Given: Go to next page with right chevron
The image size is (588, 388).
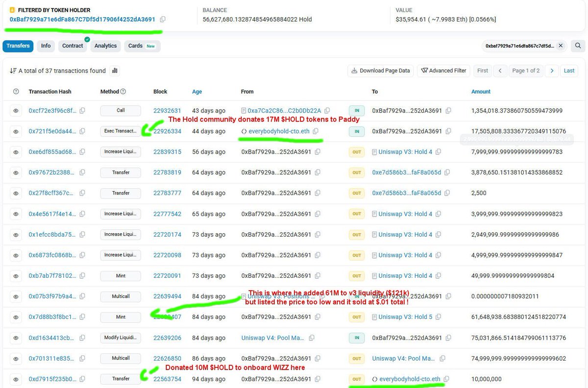Looking at the screenshot, I should [x=552, y=71].
